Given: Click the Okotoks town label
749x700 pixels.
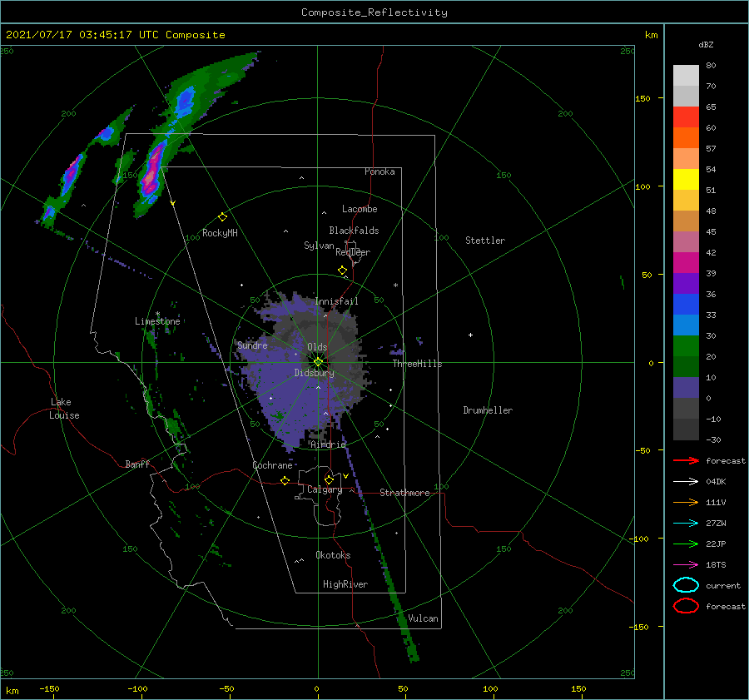Looking at the screenshot, I should pos(334,555).
